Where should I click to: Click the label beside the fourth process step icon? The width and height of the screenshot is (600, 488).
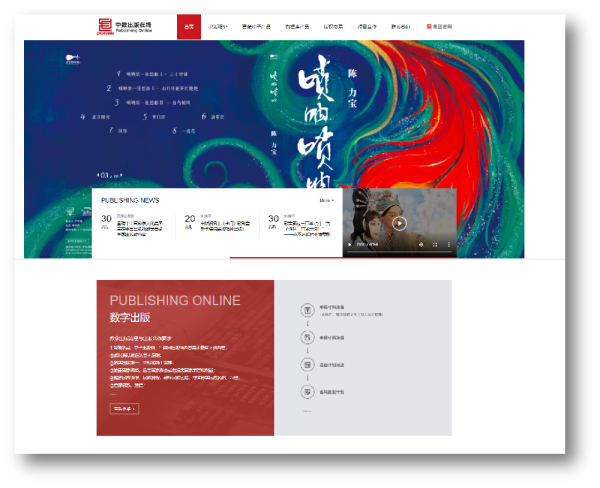coord(332,392)
